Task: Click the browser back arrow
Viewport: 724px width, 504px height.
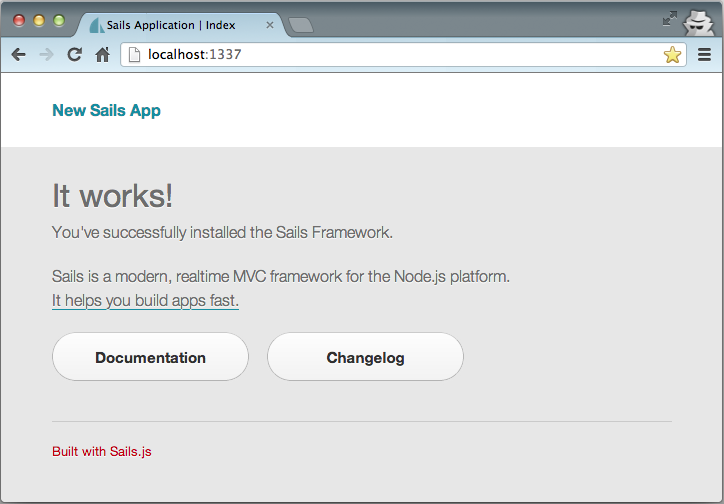Action: (x=18, y=54)
